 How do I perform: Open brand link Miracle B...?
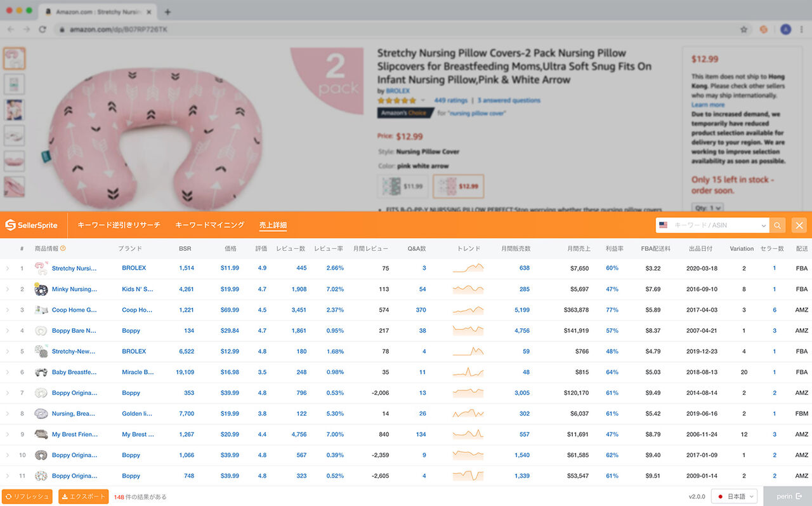[138, 372]
